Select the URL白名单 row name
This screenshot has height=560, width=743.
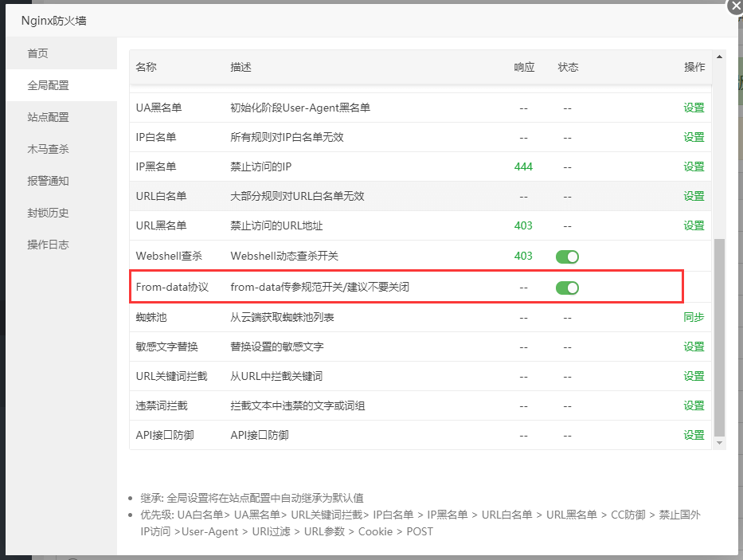(161, 196)
